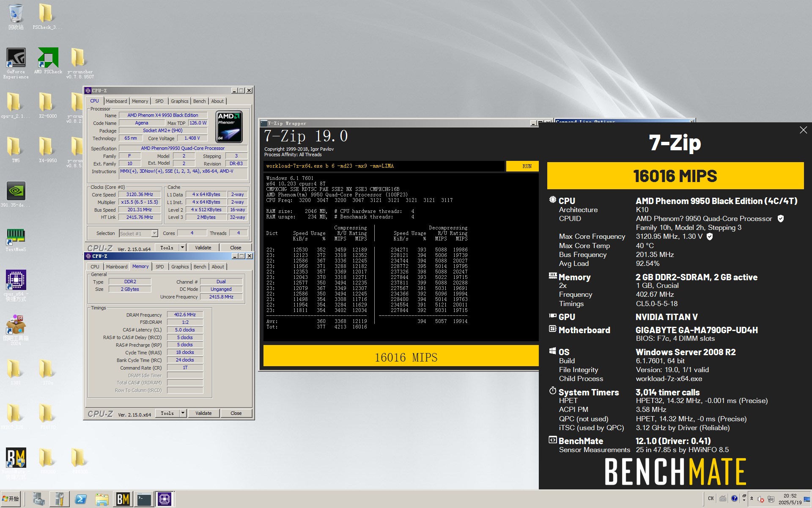Open Socket #1 selection dropdown in CPU-Z
The height and width of the screenshot is (508, 812).
[x=154, y=233]
